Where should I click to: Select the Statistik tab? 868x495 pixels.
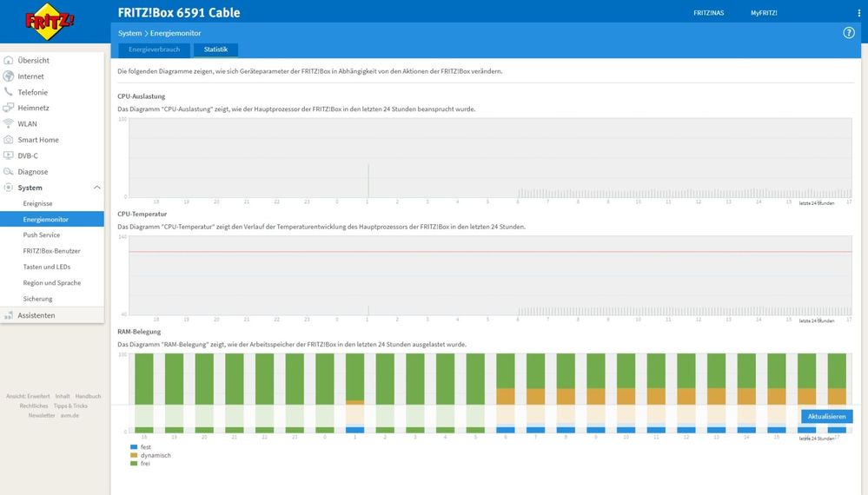click(x=215, y=49)
